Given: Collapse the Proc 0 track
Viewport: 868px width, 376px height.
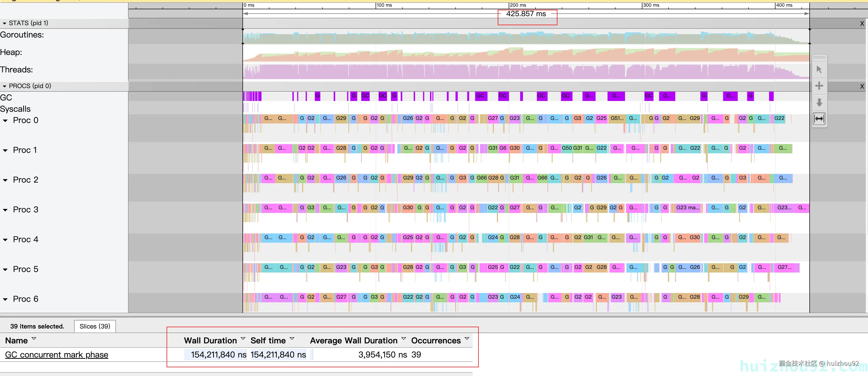Looking at the screenshot, I should point(5,120).
